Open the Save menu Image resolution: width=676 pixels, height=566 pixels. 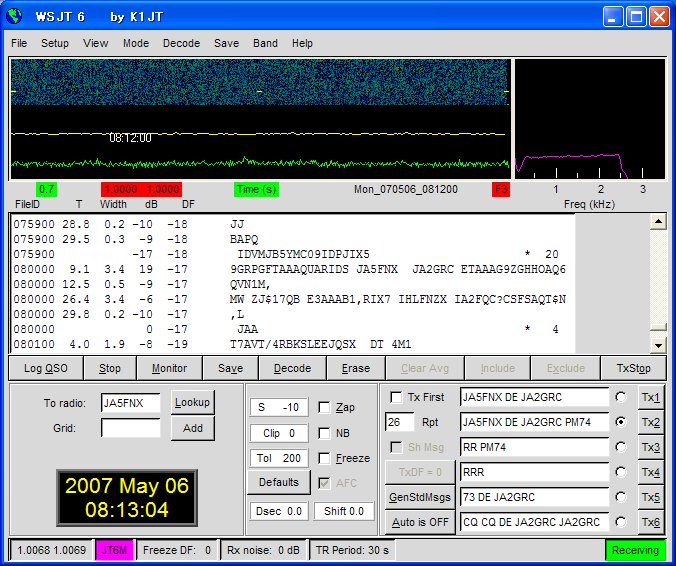tap(226, 43)
